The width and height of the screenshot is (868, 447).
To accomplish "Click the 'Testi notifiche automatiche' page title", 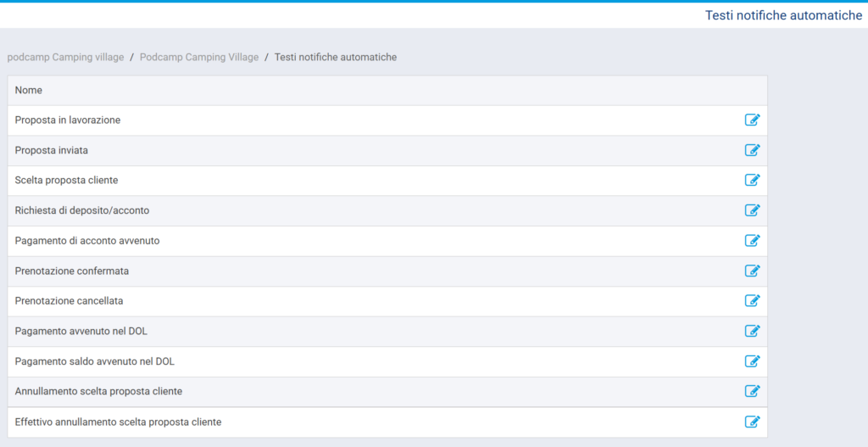I will click(783, 15).
